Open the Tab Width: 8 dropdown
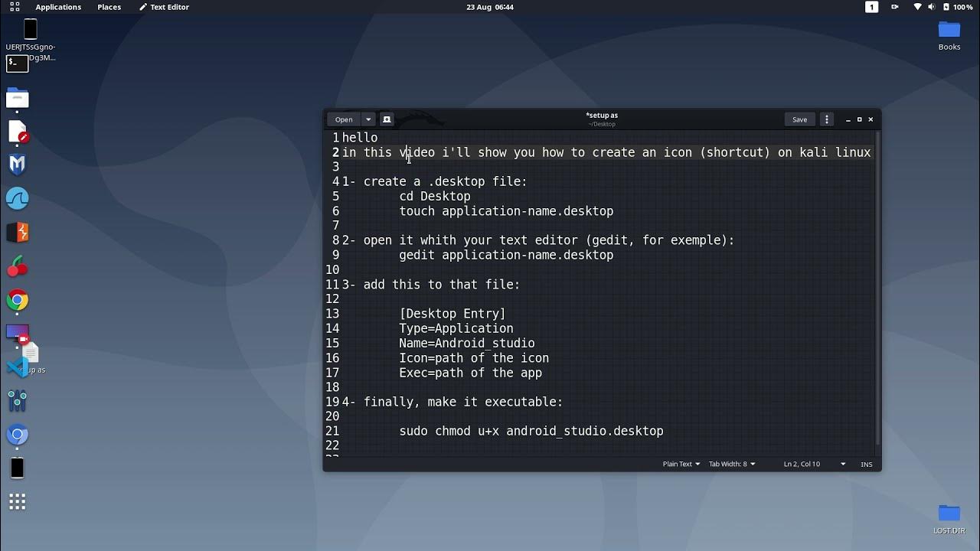Viewport: 980px width, 551px height. (x=732, y=464)
